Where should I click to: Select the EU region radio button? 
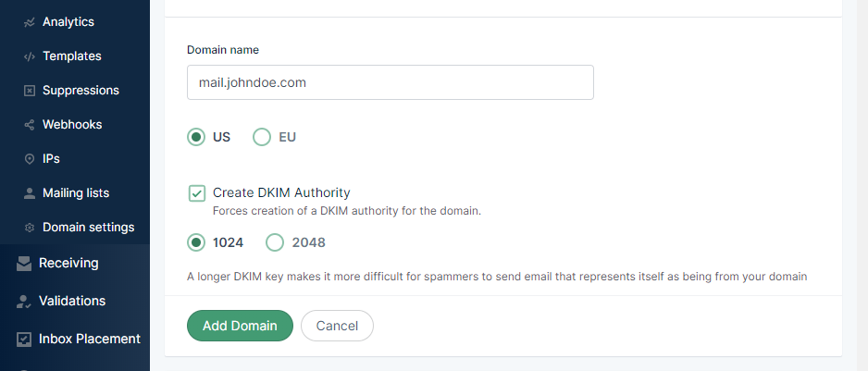262,137
